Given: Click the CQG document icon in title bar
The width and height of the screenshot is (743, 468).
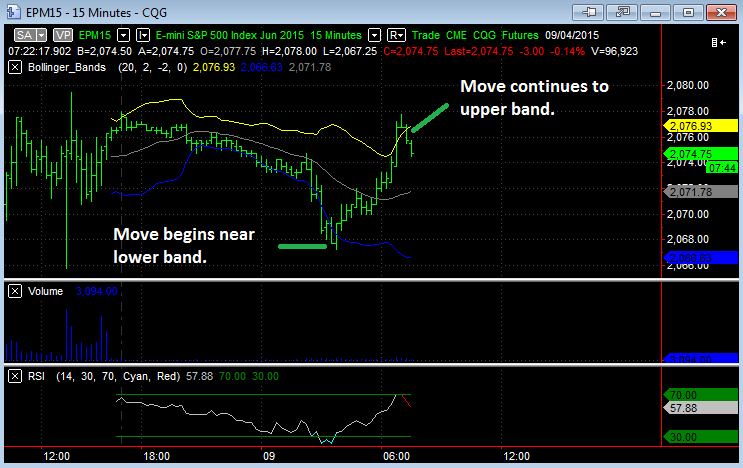Looking at the screenshot, I should pyautogui.click(x=13, y=12).
